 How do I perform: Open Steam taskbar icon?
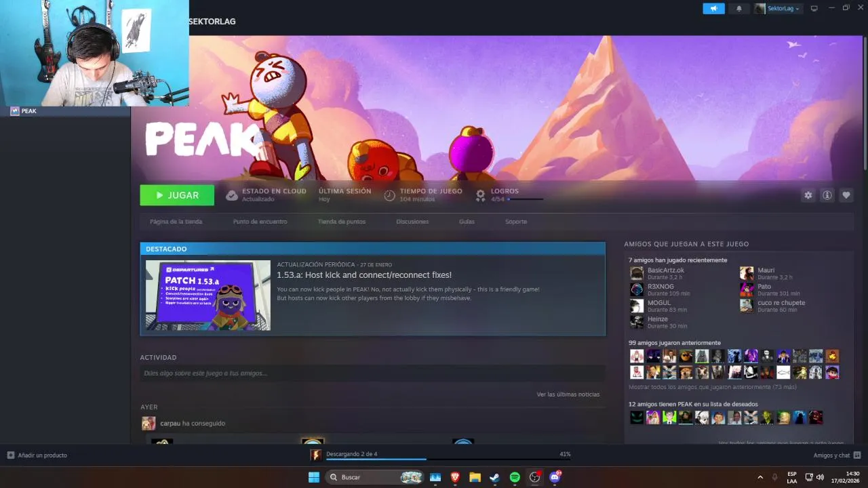tap(494, 477)
